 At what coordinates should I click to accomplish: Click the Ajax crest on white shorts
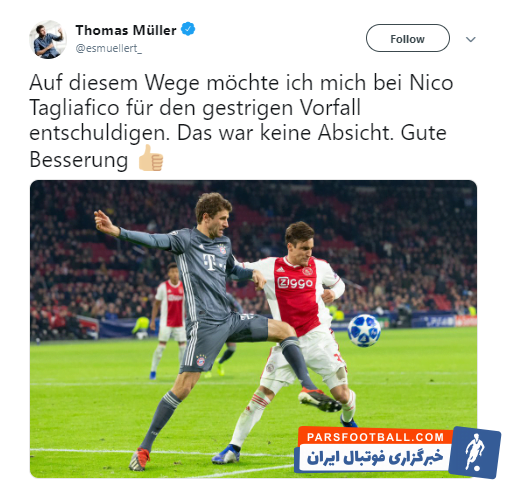[270, 368]
